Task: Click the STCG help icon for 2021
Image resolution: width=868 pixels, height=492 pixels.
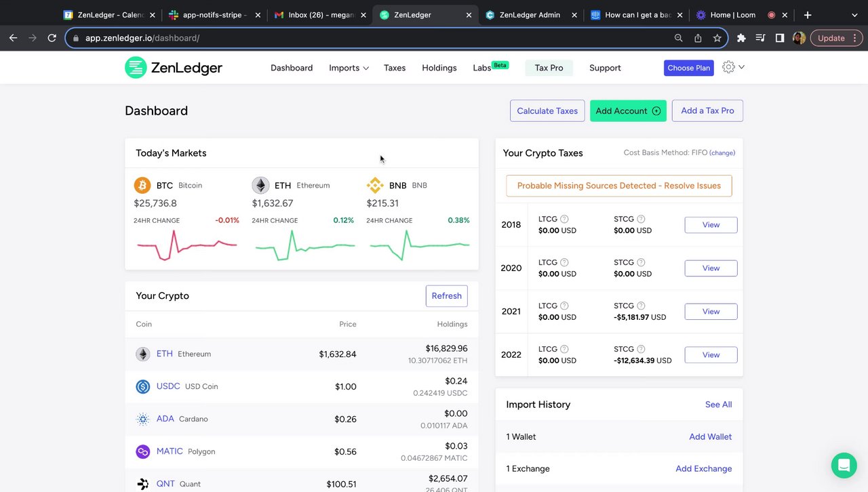Action: (641, 306)
